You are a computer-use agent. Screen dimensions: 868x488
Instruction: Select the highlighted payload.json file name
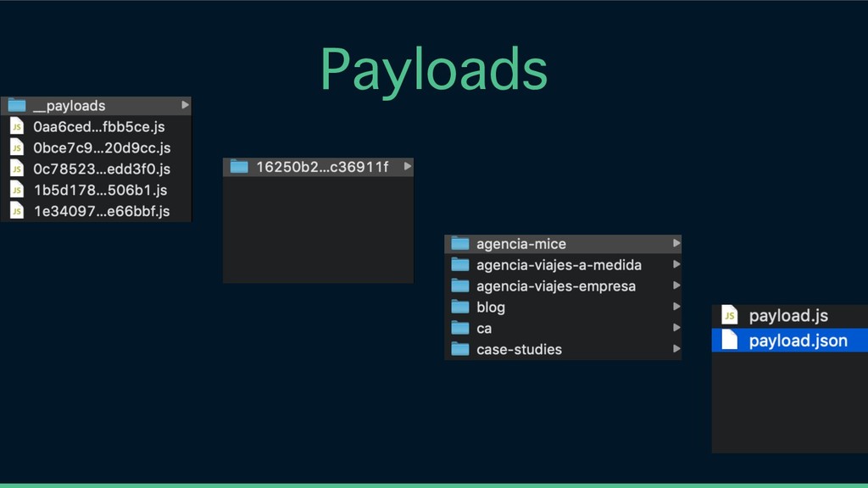pyautogui.click(x=798, y=341)
